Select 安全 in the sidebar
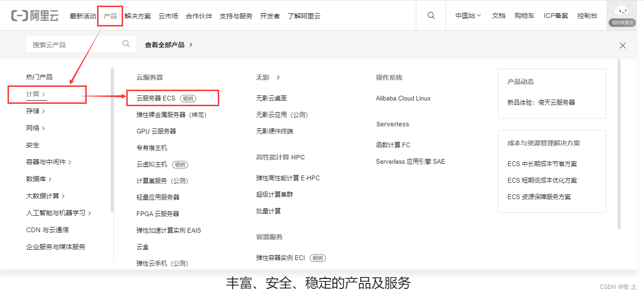 [33, 145]
